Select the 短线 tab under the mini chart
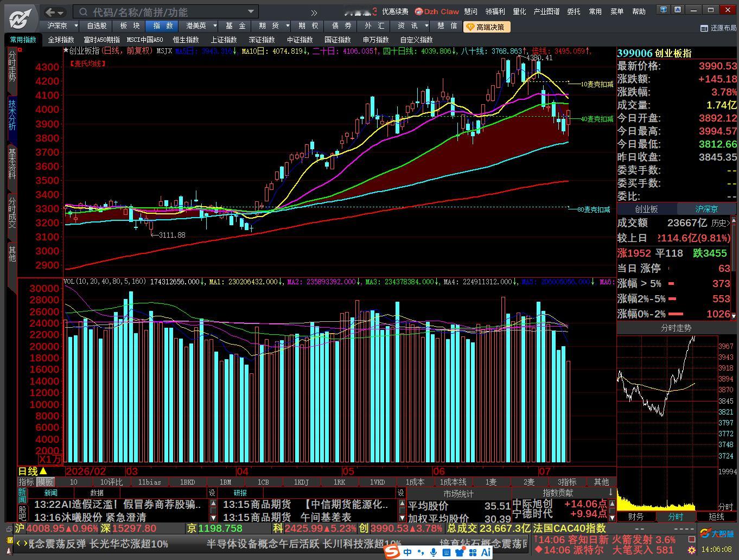The image size is (739, 560). [717, 517]
